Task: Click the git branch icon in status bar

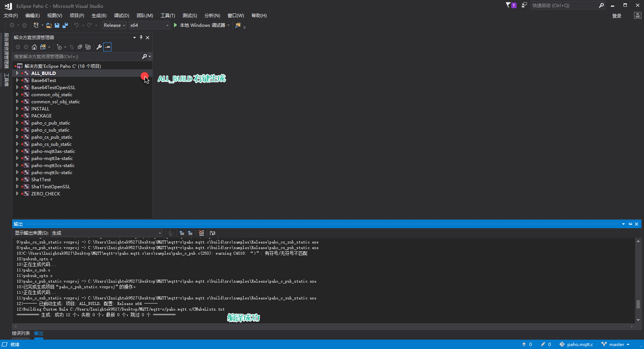Action: (604, 344)
